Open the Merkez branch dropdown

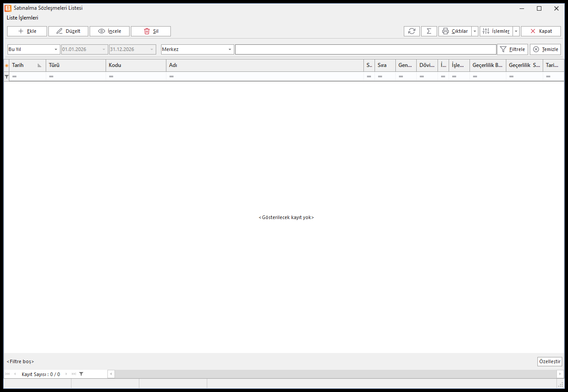pos(197,49)
